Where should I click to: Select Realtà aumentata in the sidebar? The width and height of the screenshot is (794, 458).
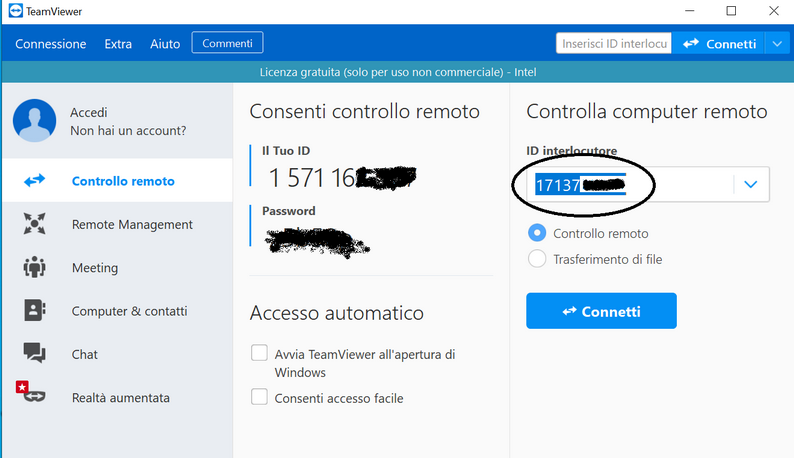coord(117,397)
